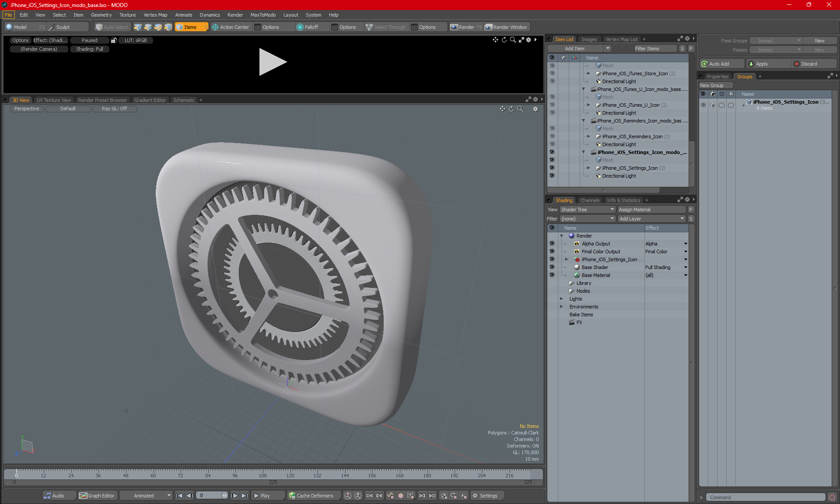Image resolution: width=840 pixels, height=504 pixels.
Task: Switch to Model mode
Action: pyautogui.click(x=25, y=27)
